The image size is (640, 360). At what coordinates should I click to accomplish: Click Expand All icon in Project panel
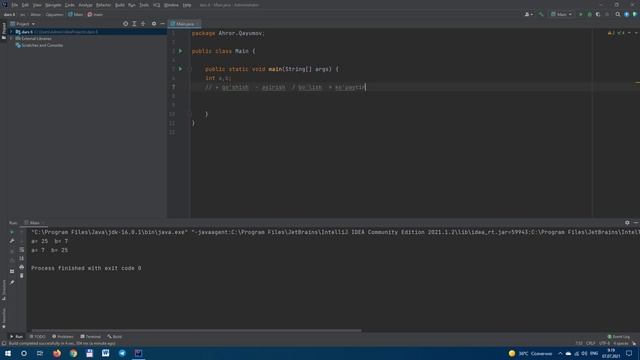coord(134,24)
